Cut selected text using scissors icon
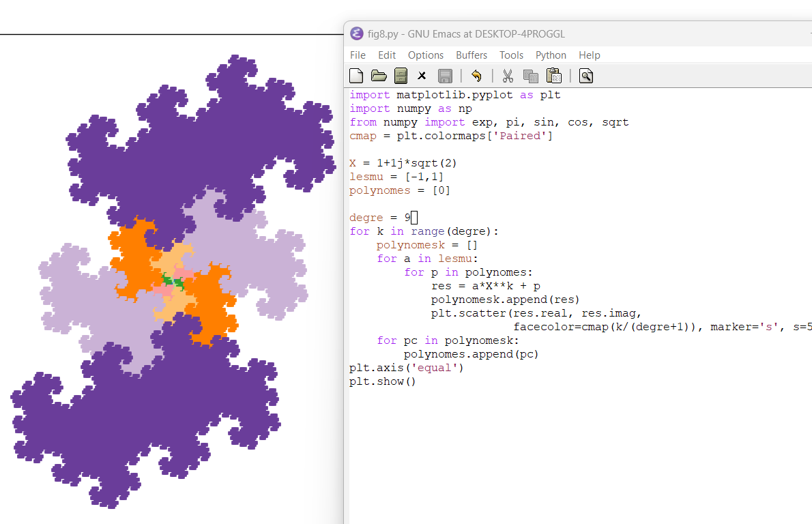 (x=508, y=76)
